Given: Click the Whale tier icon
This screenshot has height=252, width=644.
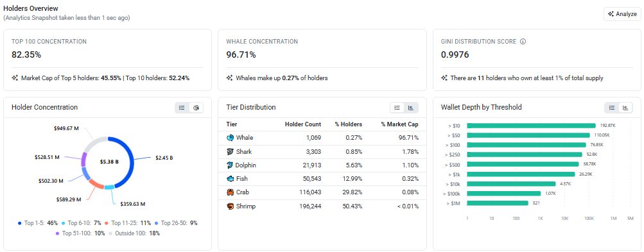Looking at the screenshot, I should (230, 138).
